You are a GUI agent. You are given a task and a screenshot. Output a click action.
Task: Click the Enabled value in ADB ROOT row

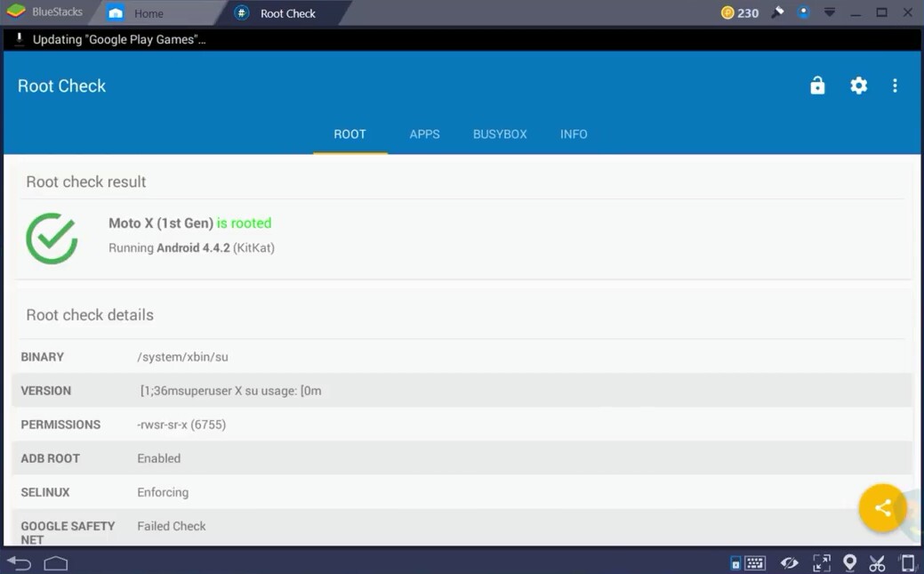coord(159,458)
